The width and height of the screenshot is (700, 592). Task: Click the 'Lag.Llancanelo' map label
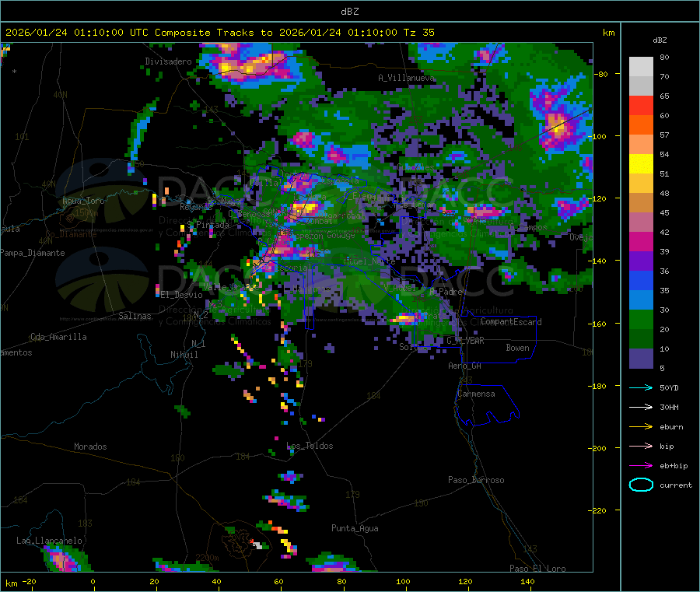(x=49, y=541)
